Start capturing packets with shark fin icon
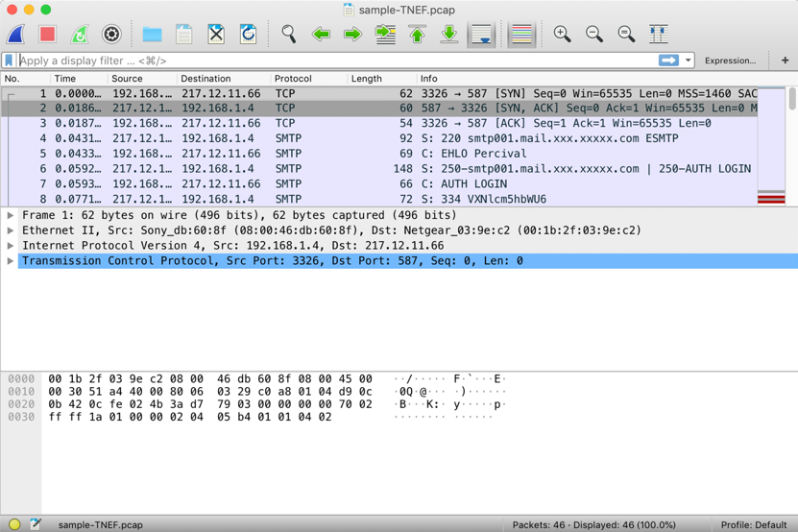Screen dimensions: 798x532 [x=15, y=35]
